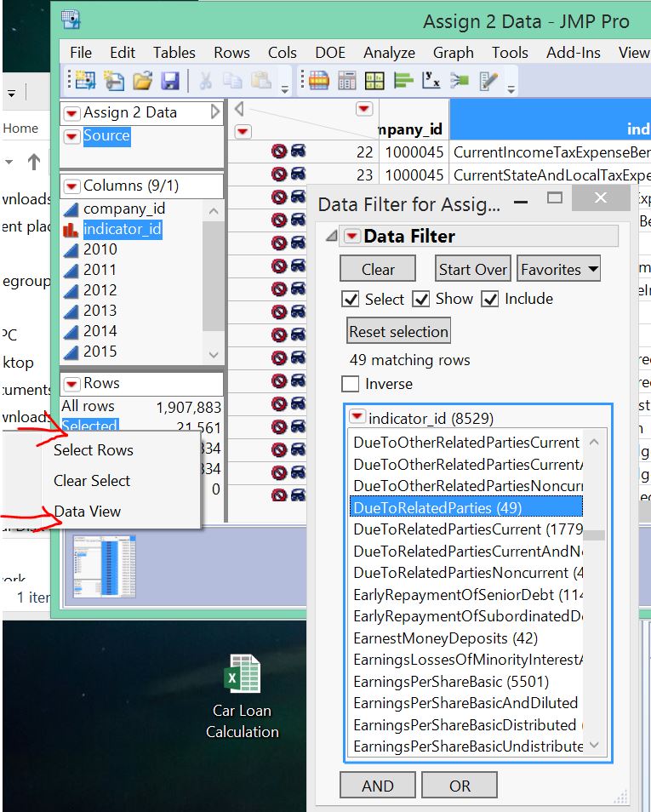Screen dimensions: 651x812
Task: Click the Fit Y by X icon
Action: 431,81
